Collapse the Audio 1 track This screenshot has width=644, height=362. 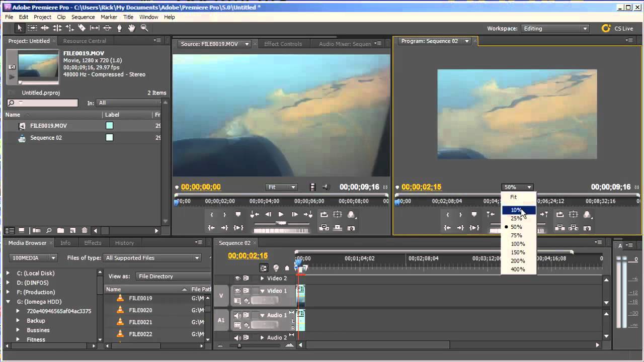point(262,315)
